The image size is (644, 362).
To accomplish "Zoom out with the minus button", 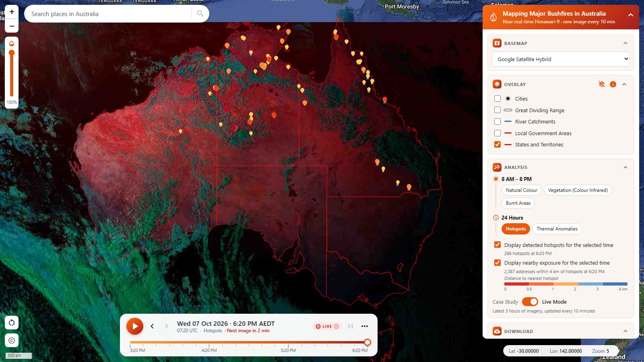I will tap(12, 26).
